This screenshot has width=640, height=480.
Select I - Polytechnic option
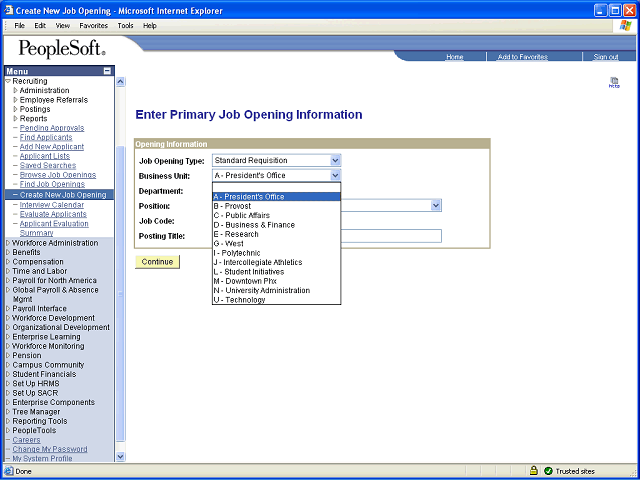click(276, 253)
